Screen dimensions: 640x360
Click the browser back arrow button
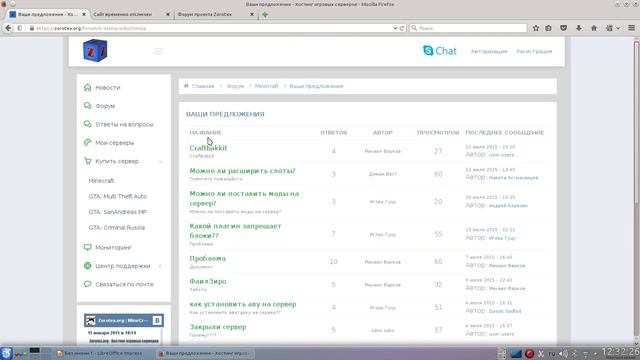[x=8, y=28]
